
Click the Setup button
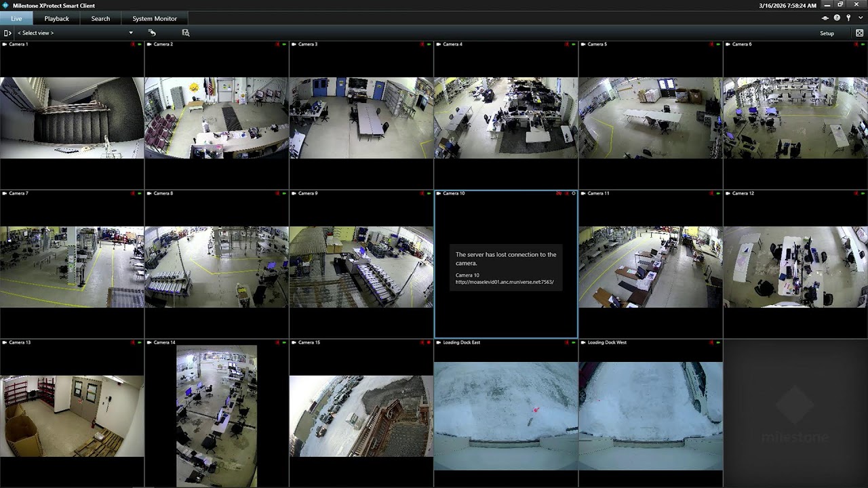[x=827, y=33]
